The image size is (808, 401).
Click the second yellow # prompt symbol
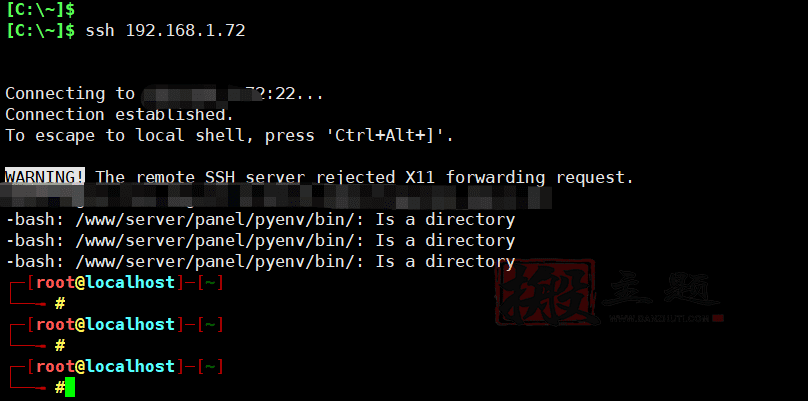coord(60,345)
